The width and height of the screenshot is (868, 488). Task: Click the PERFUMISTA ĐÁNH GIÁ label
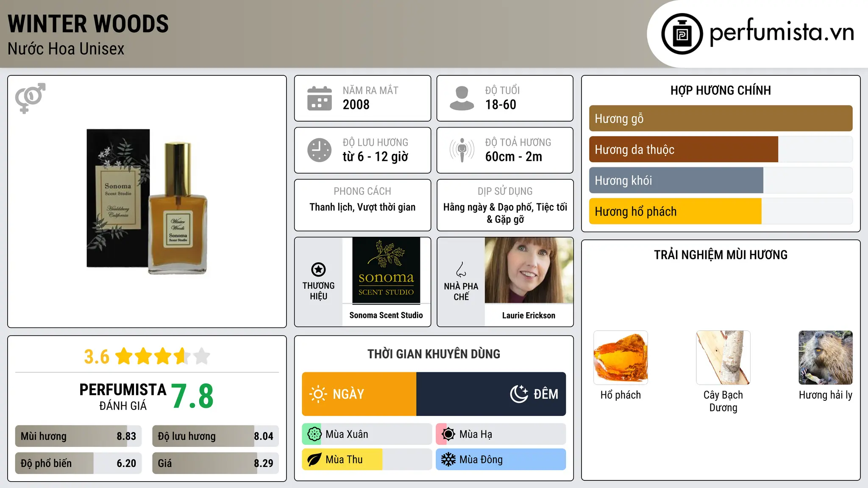click(x=123, y=396)
